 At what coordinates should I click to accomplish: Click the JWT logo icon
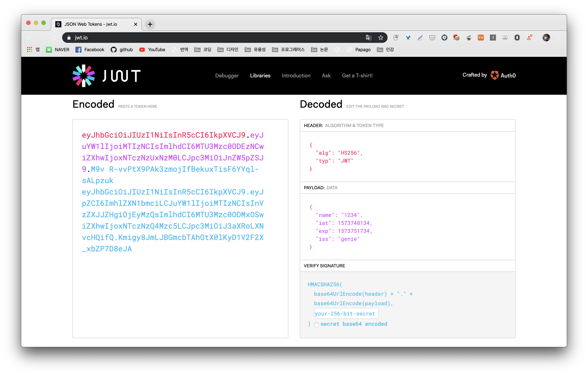tap(84, 76)
